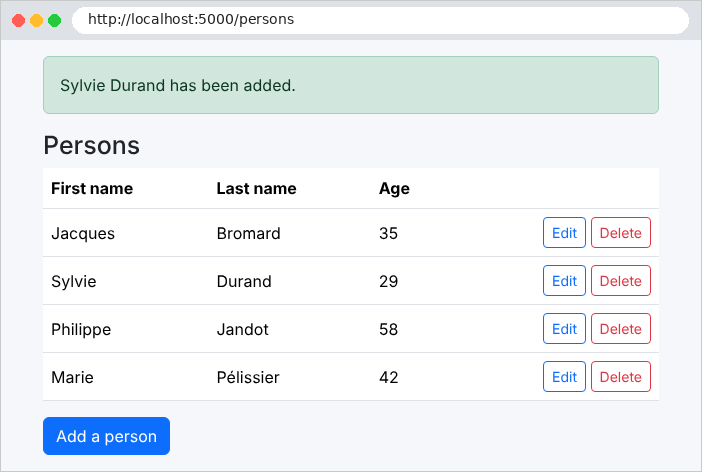The height and width of the screenshot is (472, 702).
Task: Click the green maximize window dot
Action: click(55, 20)
